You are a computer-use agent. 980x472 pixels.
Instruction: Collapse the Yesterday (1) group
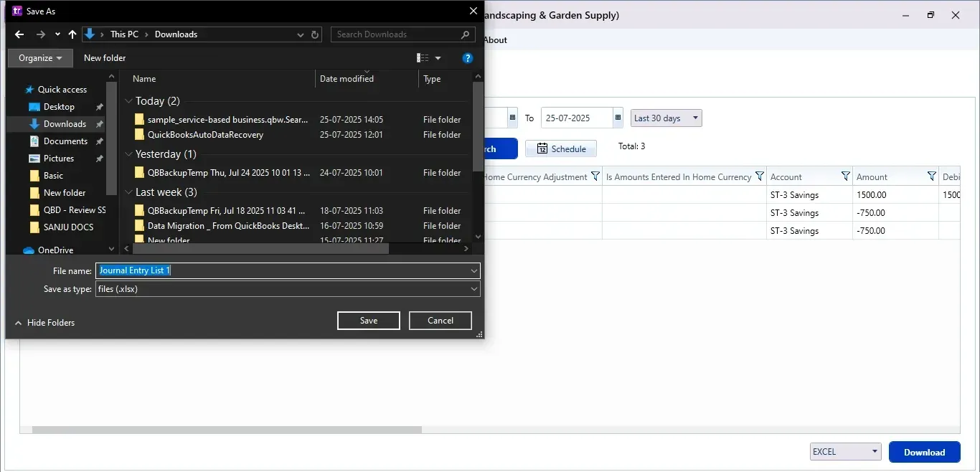[x=129, y=154]
